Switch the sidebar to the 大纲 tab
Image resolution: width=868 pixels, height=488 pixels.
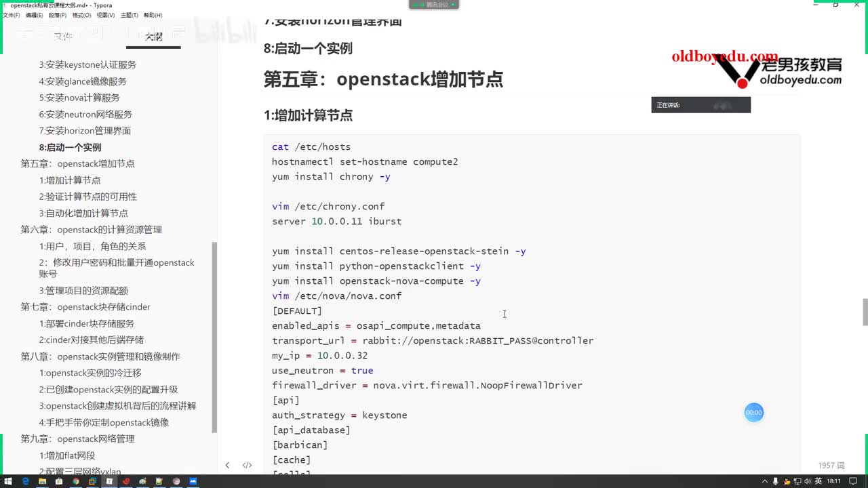(x=153, y=37)
